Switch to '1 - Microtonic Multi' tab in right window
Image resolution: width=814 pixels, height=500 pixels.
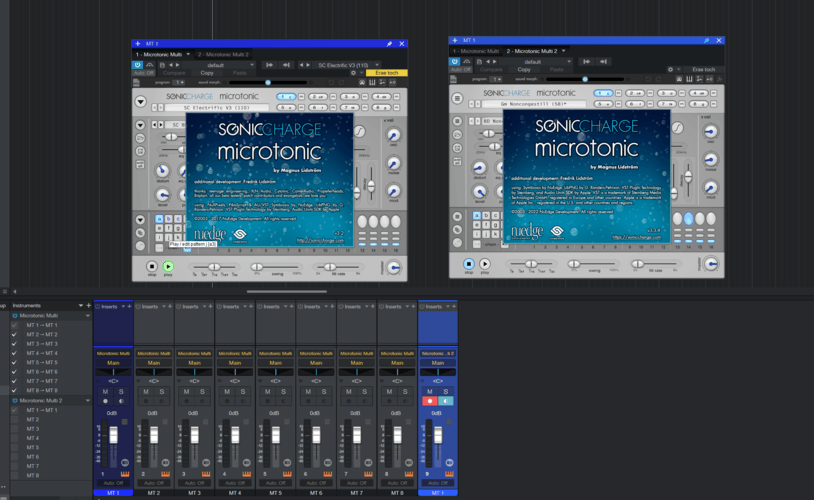tap(476, 51)
